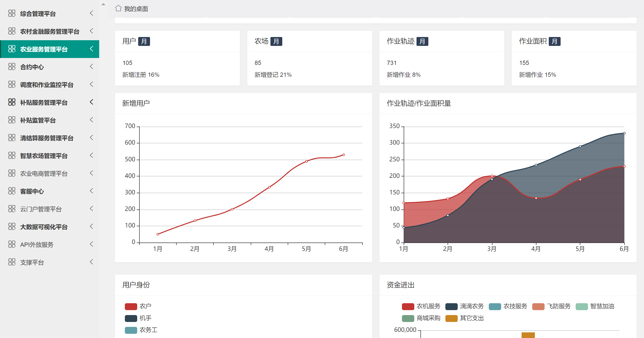Toggle the 农技服务 legend item

pyautogui.click(x=508, y=306)
